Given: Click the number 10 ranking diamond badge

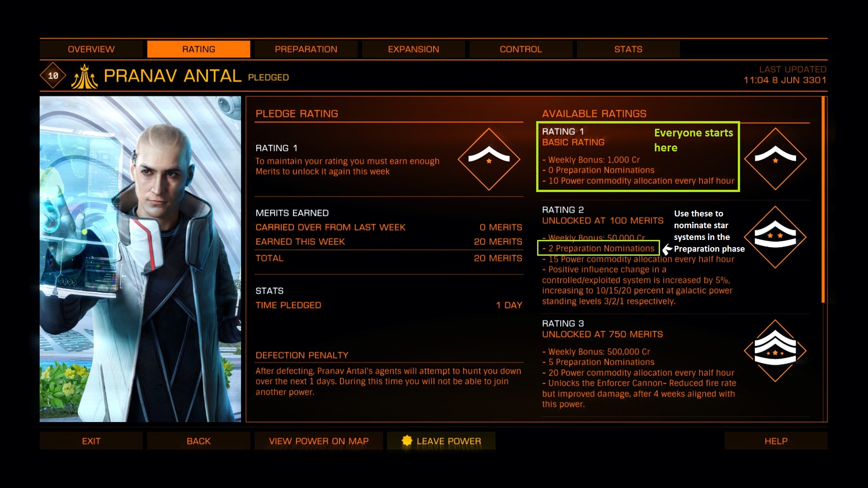Looking at the screenshot, I should 53,75.
